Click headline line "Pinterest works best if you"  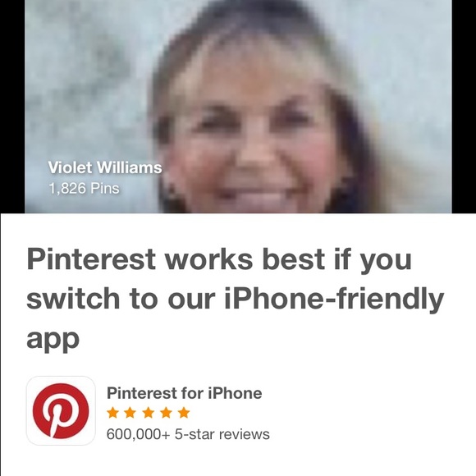tap(219, 261)
